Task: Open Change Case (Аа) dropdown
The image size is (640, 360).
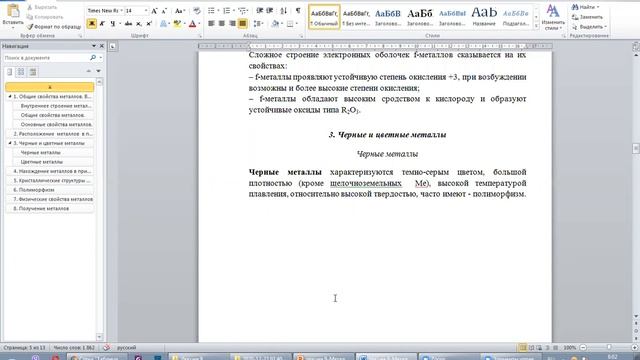Action: pyautogui.click(x=180, y=11)
